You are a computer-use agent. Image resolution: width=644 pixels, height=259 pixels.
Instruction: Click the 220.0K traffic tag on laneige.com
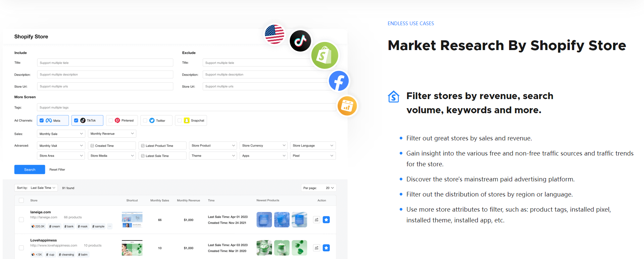click(x=38, y=226)
